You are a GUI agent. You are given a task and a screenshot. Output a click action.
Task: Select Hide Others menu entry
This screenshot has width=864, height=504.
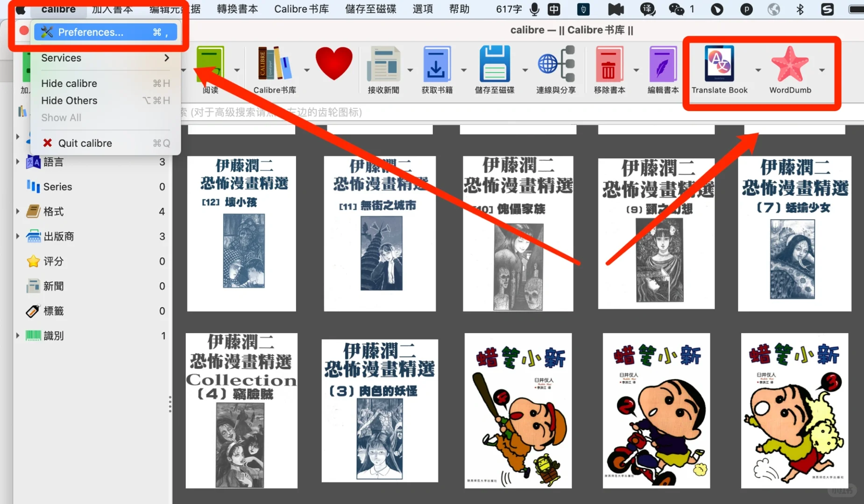[x=106, y=100]
